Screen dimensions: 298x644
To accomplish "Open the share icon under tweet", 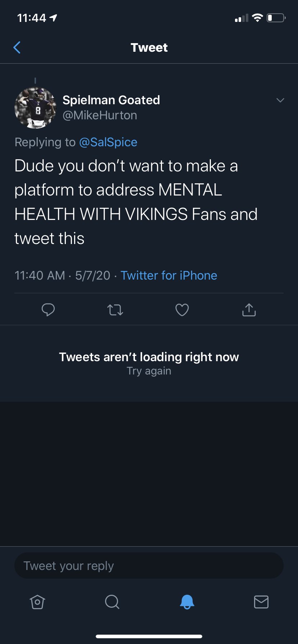I will (249, 309).
